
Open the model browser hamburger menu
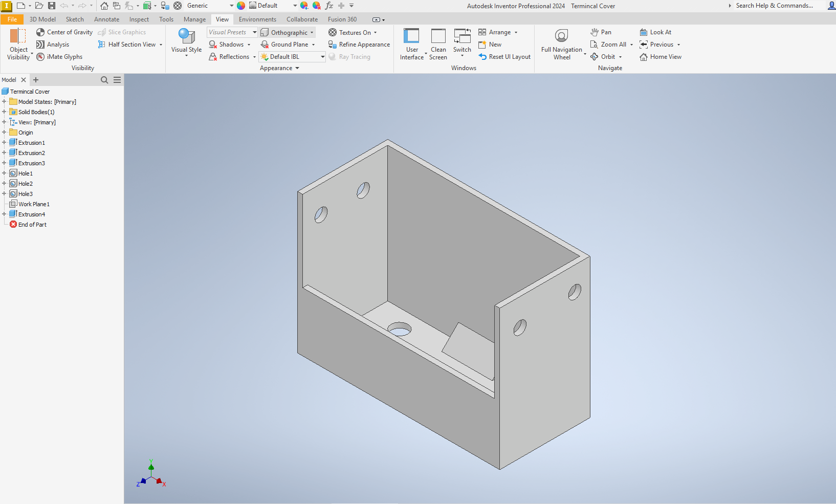tap(117, 80)
